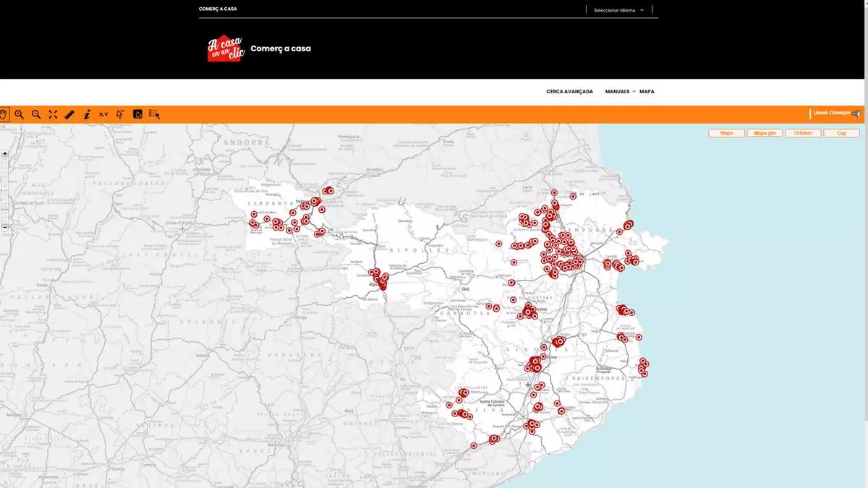The image size is (868, 488).
Task: Select the ruler measurement tool
Action: [69, 114]
